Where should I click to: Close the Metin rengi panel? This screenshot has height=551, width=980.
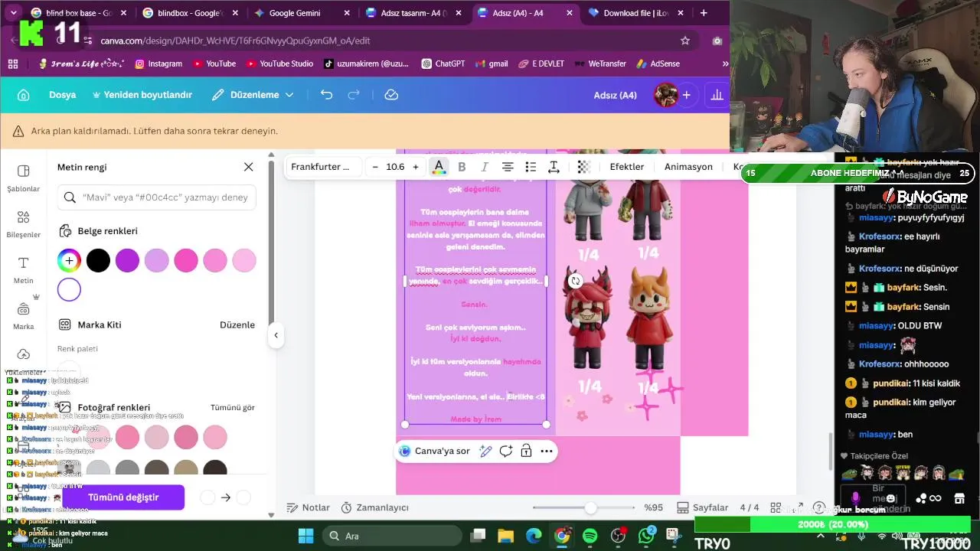[248, 167]
